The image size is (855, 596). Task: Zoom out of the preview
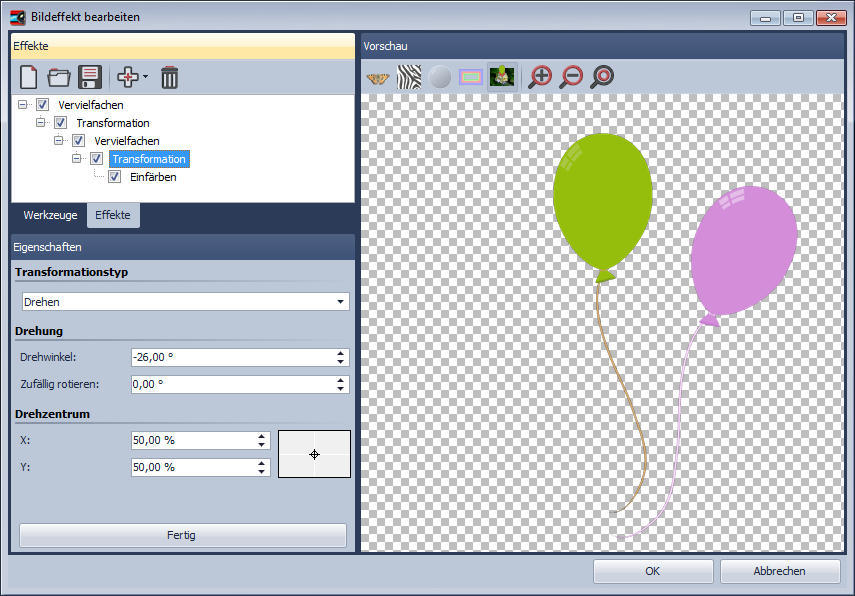point(571,77)
